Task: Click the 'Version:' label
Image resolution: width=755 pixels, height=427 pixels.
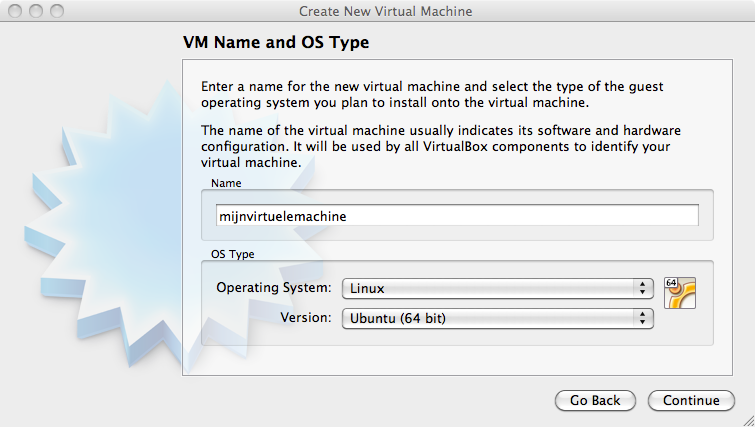Action: pyautogui.click(x=306, y=318)
